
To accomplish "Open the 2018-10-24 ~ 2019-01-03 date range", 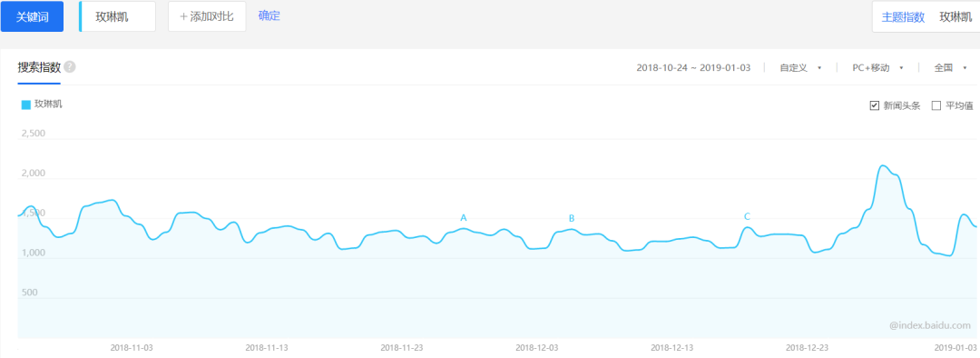I will point(693,67).
